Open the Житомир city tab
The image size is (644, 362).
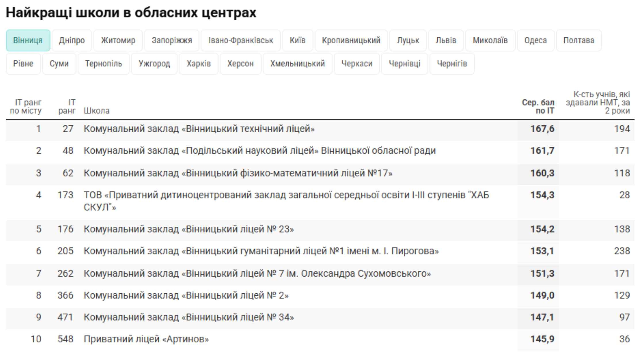[x=118, y=41]
